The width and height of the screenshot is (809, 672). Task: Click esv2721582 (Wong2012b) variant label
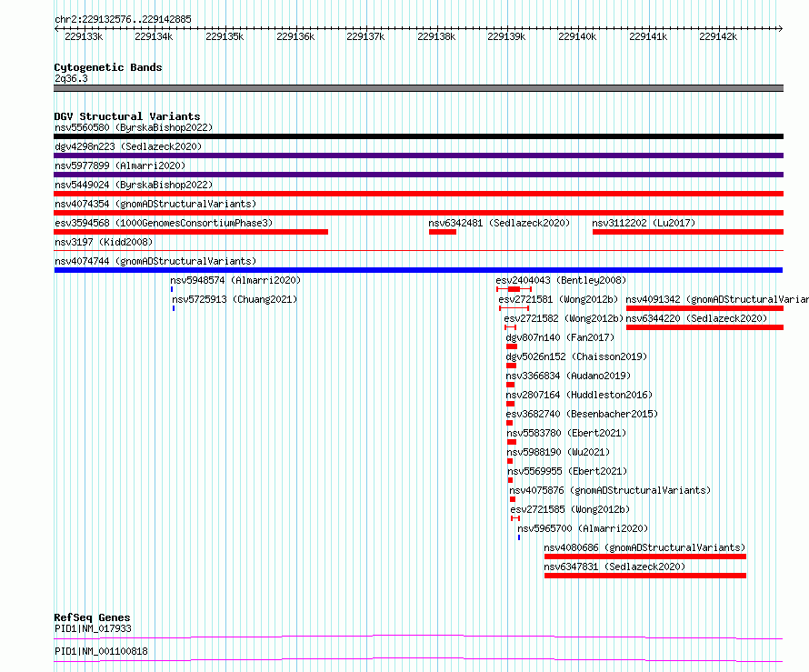pyautogui.click(x=564, y=318)
